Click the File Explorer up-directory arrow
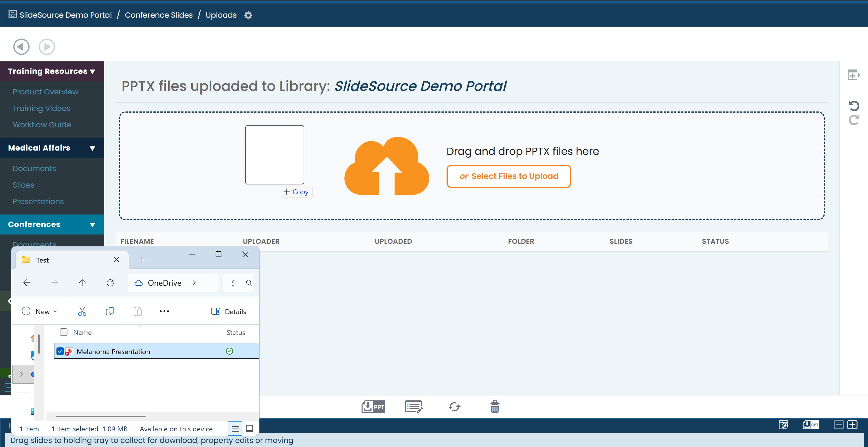The height and width of the screenshot is (447, 868). (82, 283)
